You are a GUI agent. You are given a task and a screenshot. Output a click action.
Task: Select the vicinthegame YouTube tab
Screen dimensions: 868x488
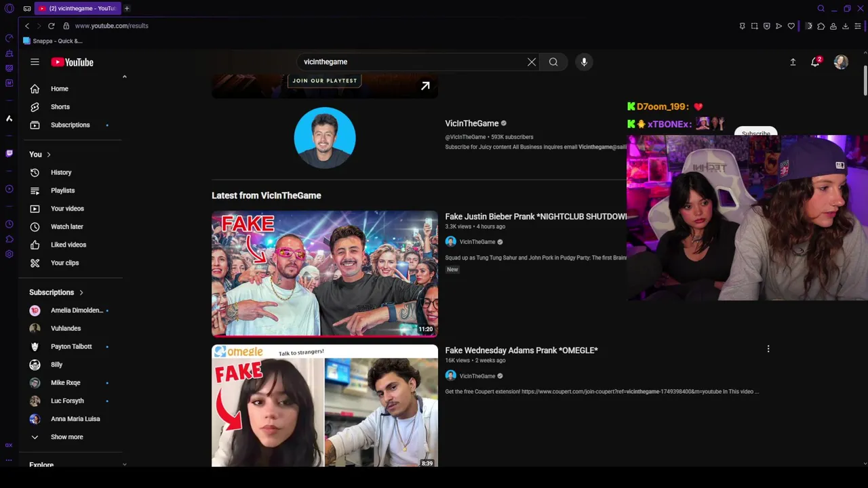77,8
